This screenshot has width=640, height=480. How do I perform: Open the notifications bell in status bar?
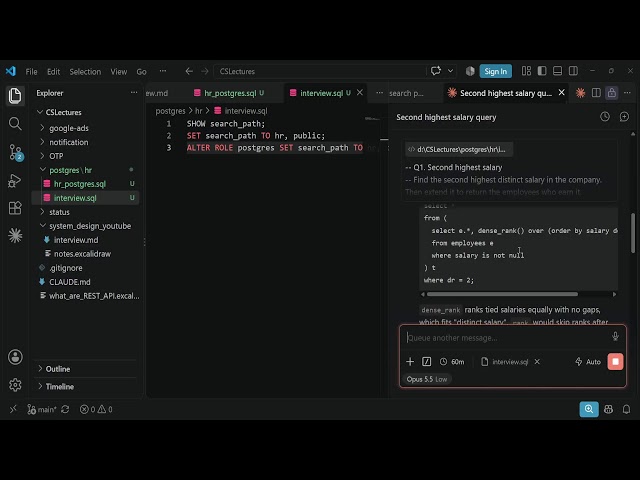(x=626, y=409)
